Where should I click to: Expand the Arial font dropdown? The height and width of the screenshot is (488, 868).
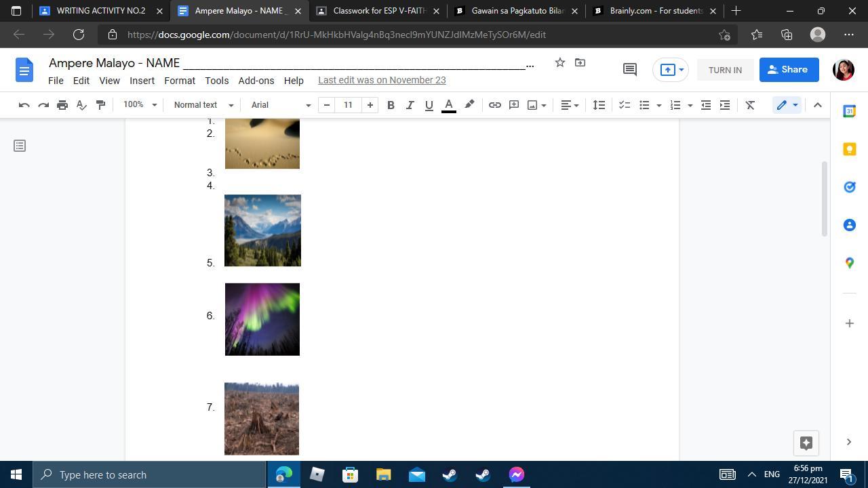click(280, 105)
